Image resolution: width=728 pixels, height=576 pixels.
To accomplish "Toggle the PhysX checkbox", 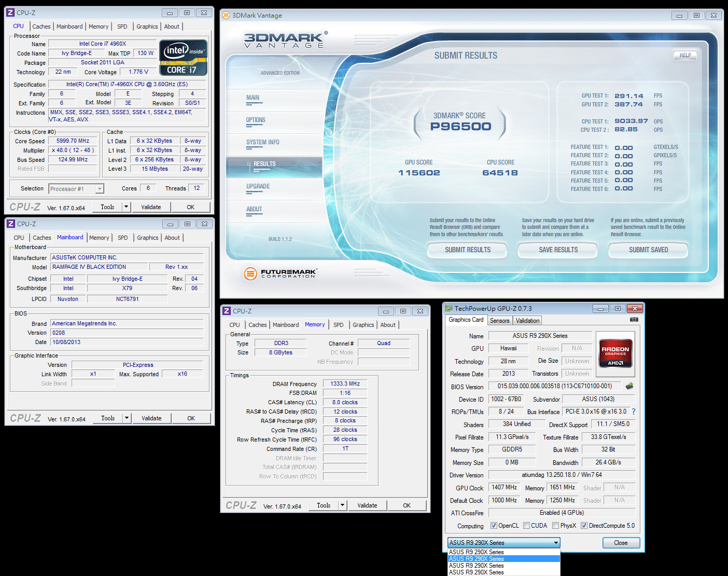I will [555, 526].
